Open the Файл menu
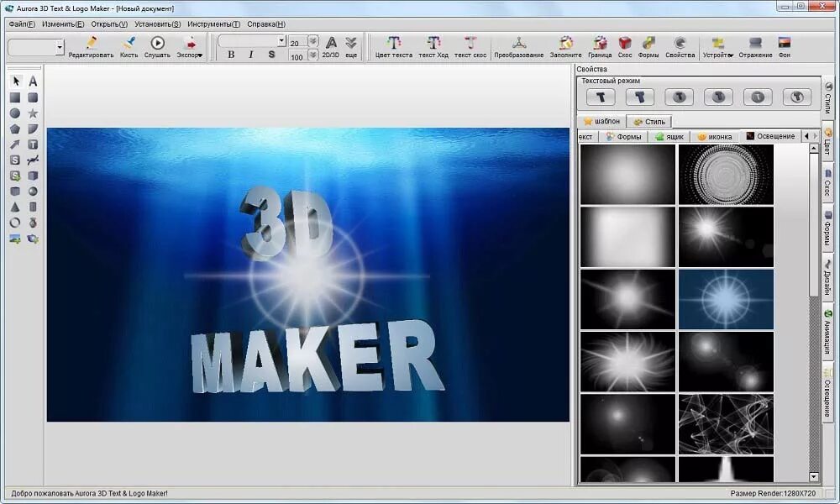 tap(22, 24)
